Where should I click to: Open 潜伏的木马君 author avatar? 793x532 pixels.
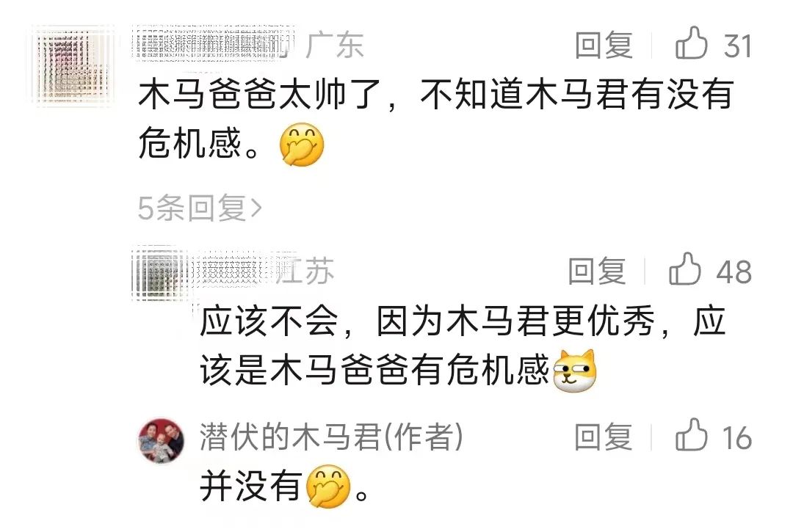(x=161, y=440)
